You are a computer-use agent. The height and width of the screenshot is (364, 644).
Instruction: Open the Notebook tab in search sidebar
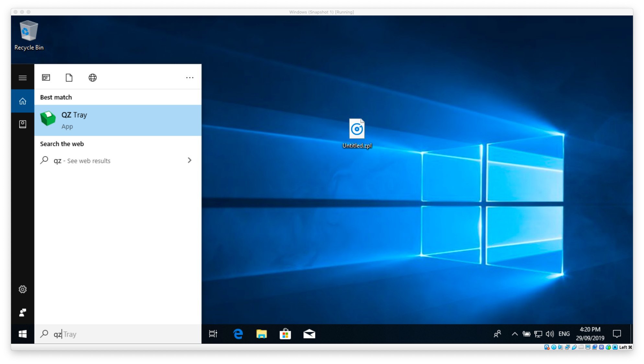point(23,124)
